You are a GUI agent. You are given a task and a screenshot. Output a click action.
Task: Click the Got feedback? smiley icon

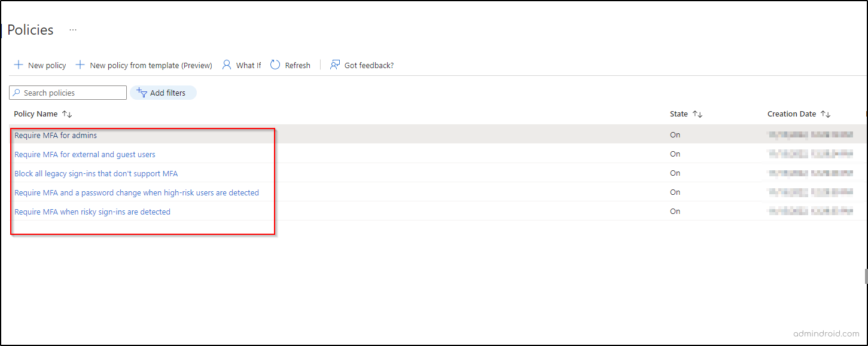(335, 65)
